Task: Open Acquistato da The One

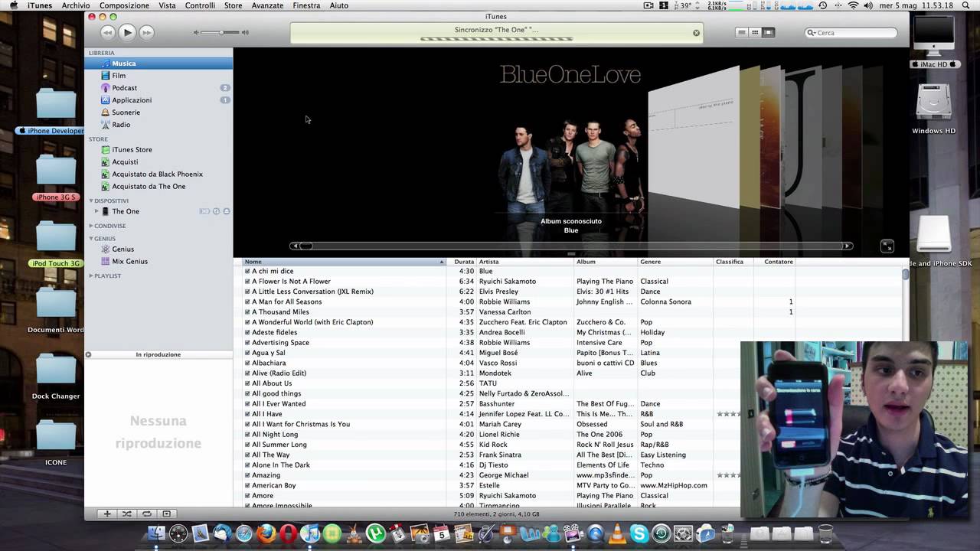Action: [x=149, y=187]
